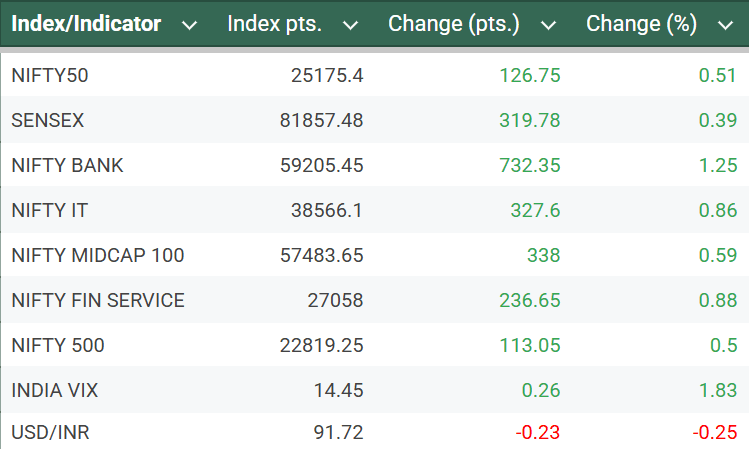Select the NIFTY IT row
The image size is (749, 449).
(51, 211)
